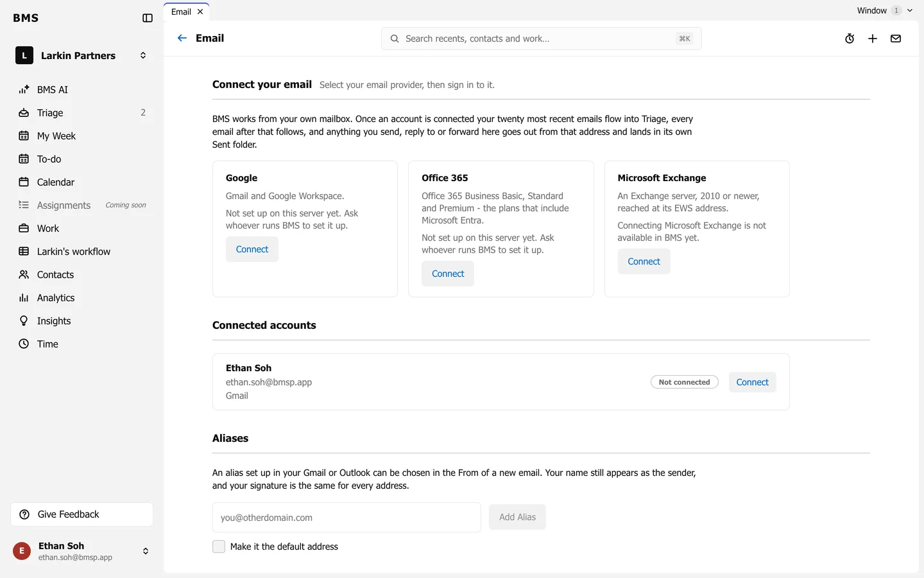Go to My Week view
Viewport: 924px width, 578px height.
click(x=82, y=136)
